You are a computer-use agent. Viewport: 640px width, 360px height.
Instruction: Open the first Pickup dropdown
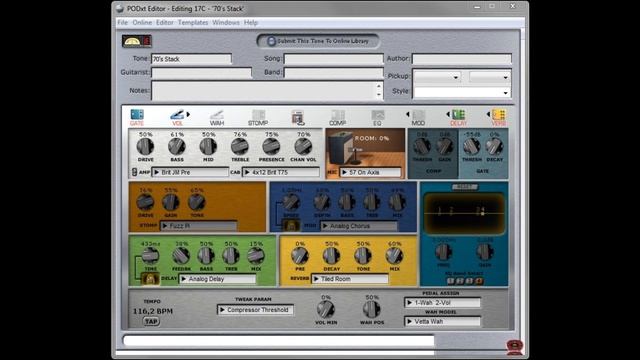coord(437,76)
